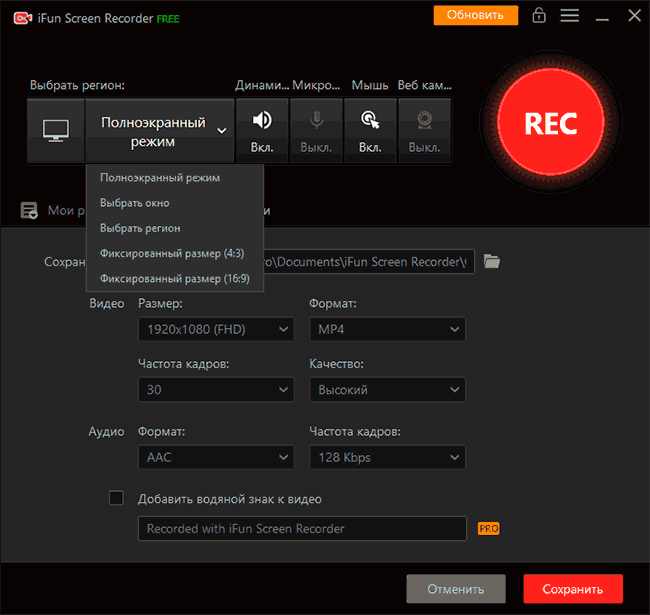The width and height of the screenshot is (650, 615).
Task: Open quality dropdown showing Высокий
Action: pyautogui.click(x=387, y=390)
